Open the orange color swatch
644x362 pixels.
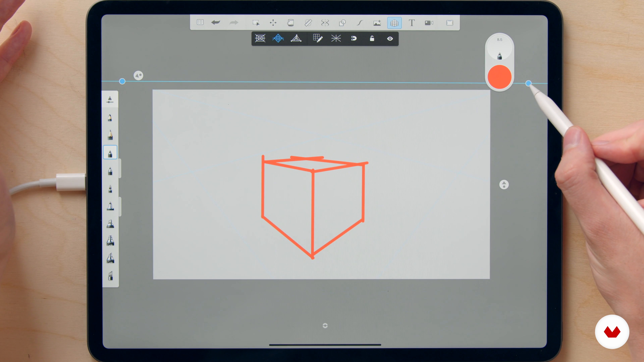point(499,77)
